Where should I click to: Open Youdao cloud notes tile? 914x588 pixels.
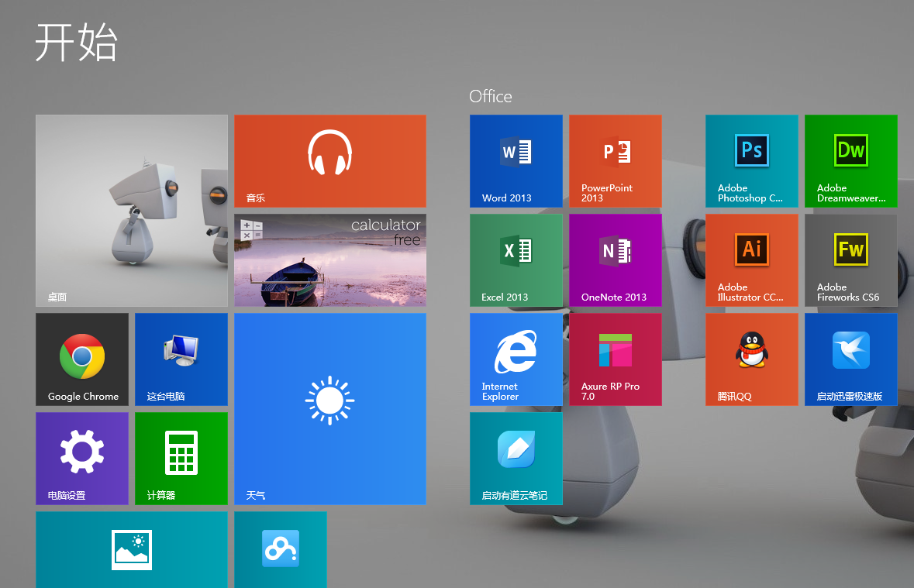[516, 459]
